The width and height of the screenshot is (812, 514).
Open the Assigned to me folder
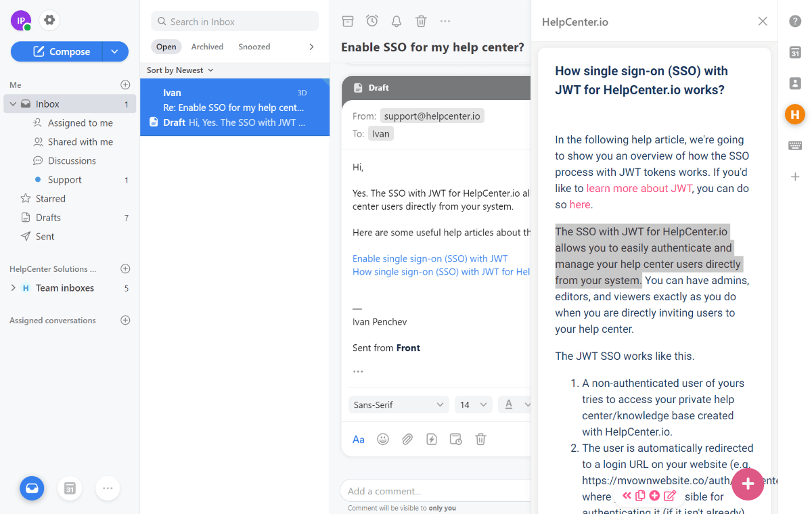coord(80,123)
